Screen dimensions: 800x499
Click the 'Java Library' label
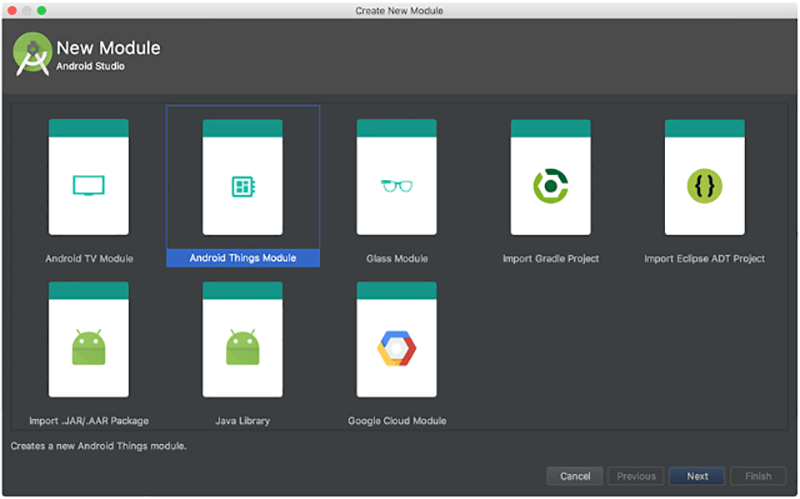pos(242,421)
